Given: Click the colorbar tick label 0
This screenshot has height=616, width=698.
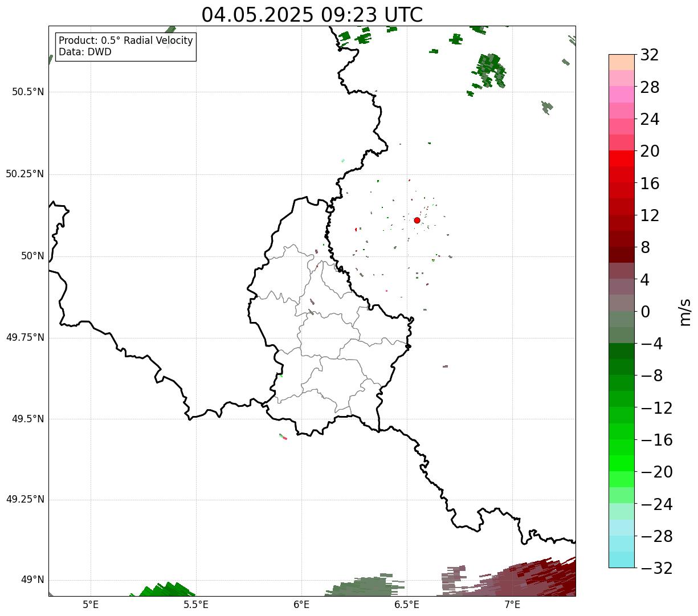Looking at the screenshot, I should (x=645, y=312).
